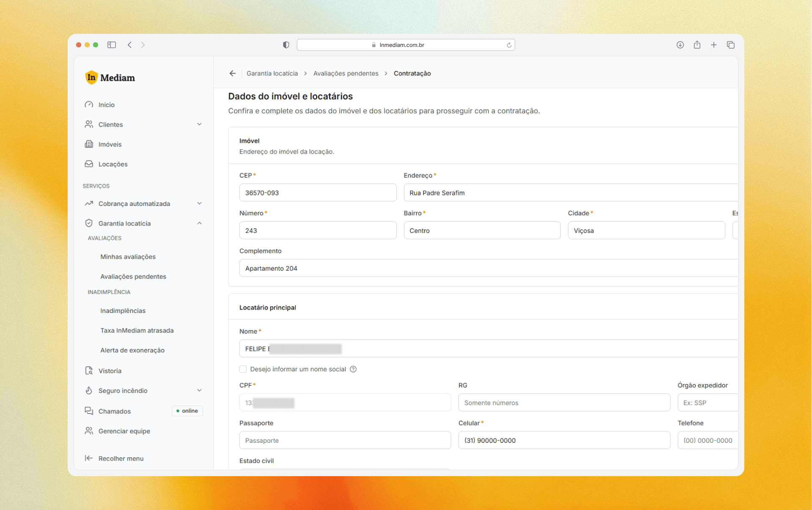
Task: Click the Chamados chat bubbles icon
Action: pos(89,411)
